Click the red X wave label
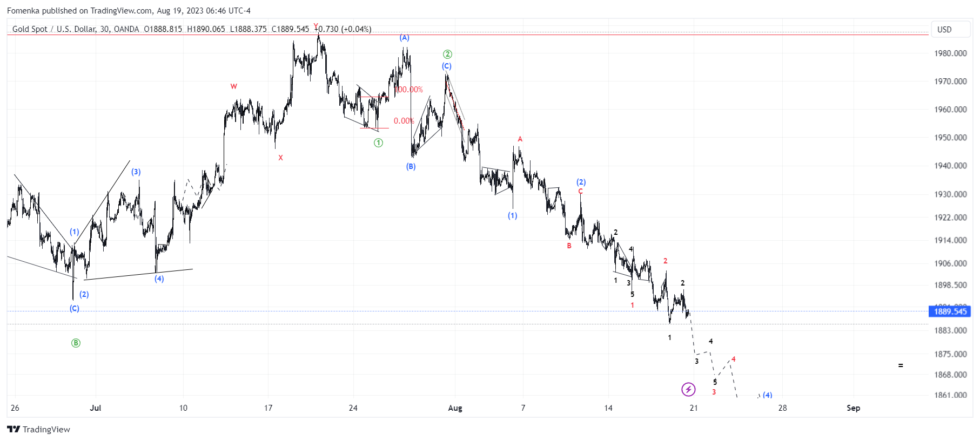The image size is (980, 441). coord(280,158)
